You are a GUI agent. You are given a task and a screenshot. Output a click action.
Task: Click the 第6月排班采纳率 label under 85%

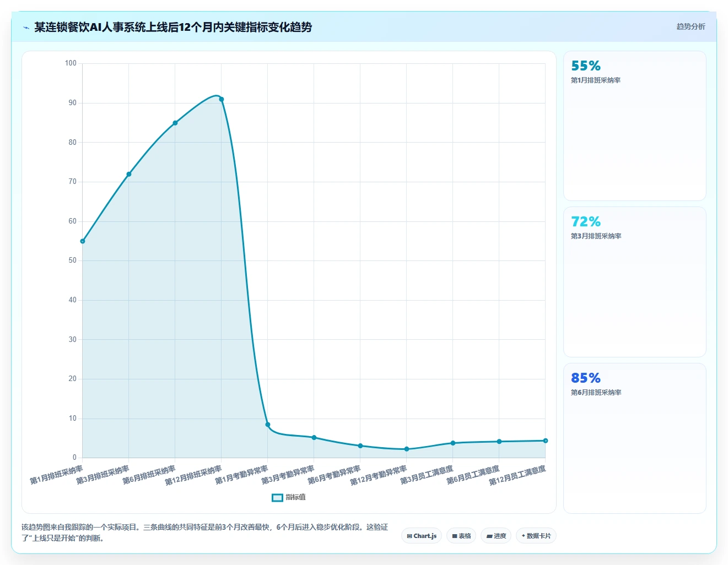coord(596,393)
